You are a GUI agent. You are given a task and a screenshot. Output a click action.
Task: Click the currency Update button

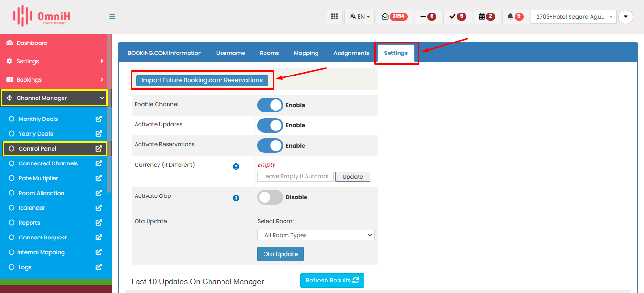(353, 177)
